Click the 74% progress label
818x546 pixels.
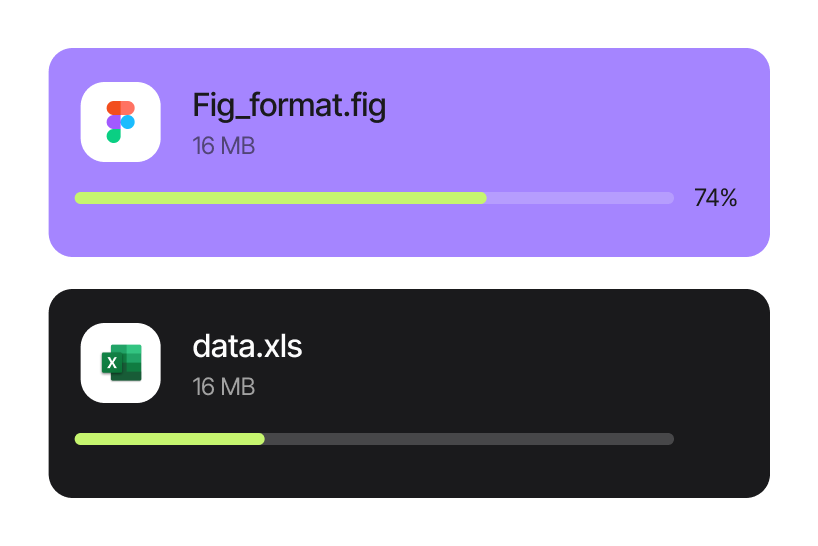point(715,198)
